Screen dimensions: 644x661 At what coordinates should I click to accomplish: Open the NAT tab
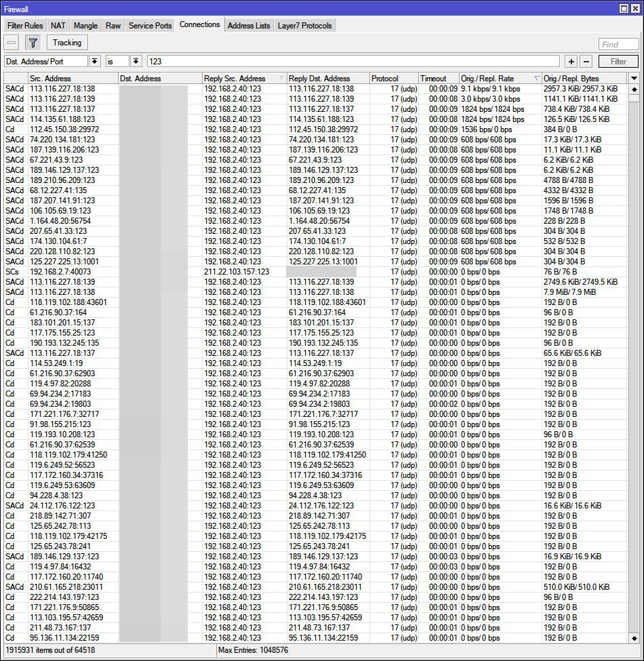tap(58, 26)
